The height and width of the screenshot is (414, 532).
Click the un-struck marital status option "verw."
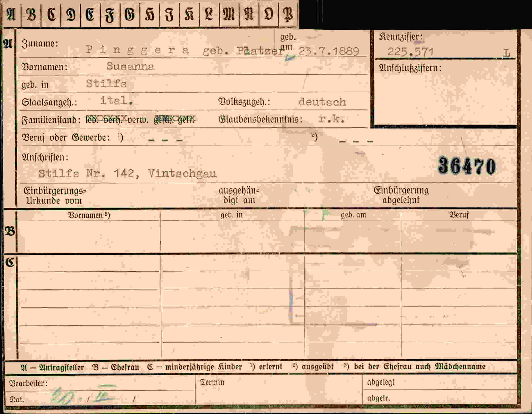pos(138,120)
